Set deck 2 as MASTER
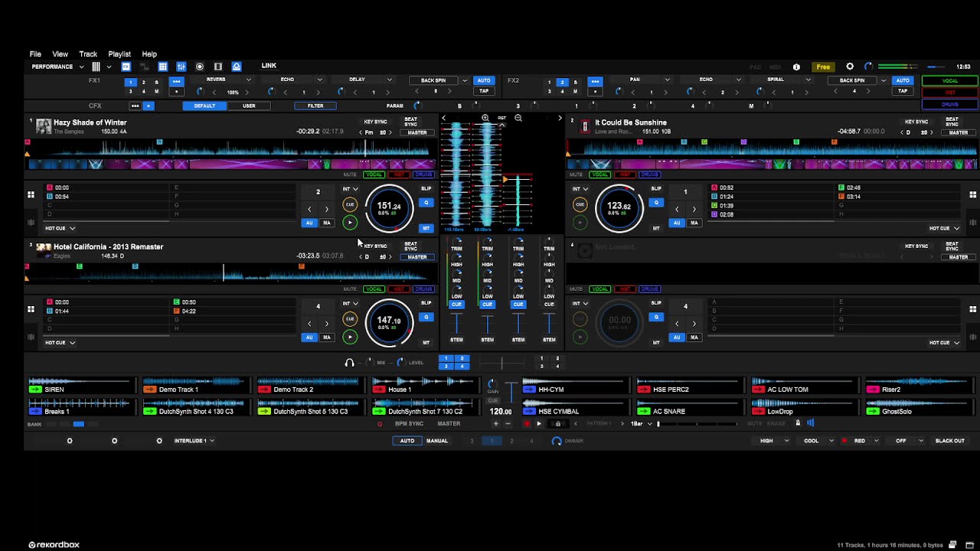This screenshot has height=551, width=980. point(959,132)
